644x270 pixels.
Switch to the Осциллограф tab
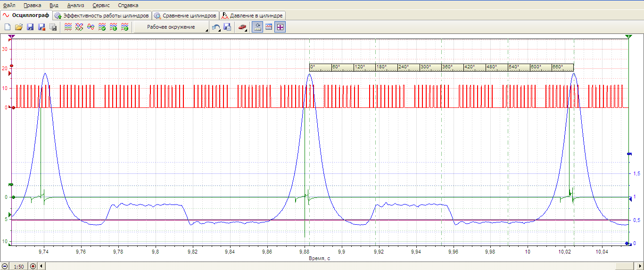tap(26, 15)
